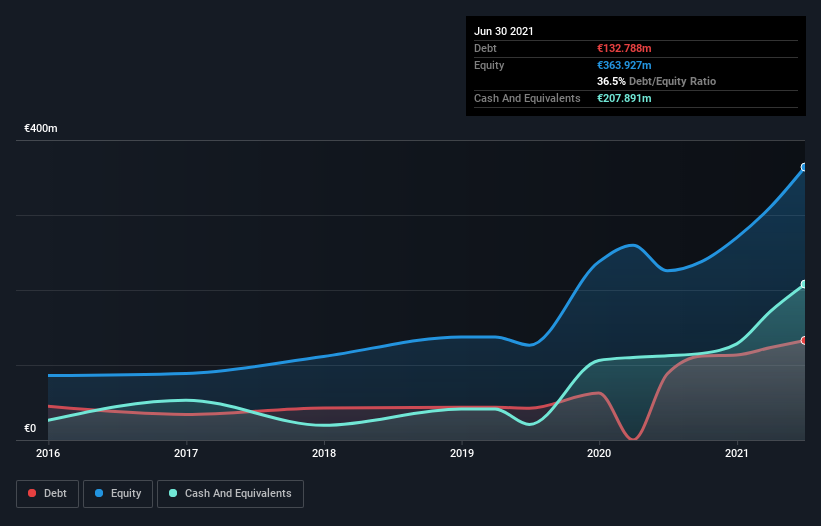
Task: Click the €207.891m cash value
Action: pos(624,98)
